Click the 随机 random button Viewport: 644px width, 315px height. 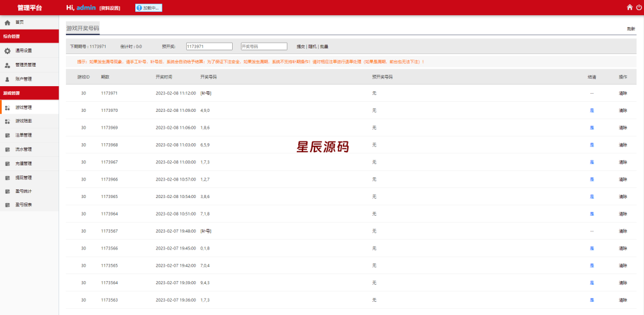point(313,47)
